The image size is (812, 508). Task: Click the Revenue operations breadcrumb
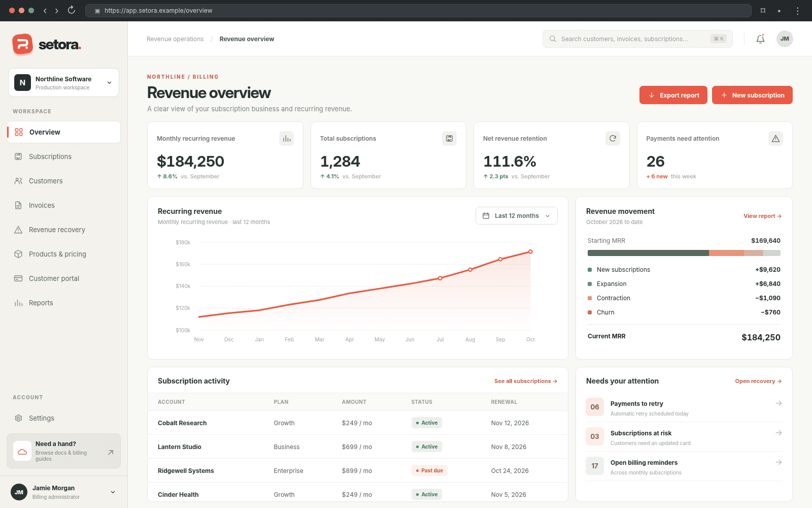[x=175, y=39]
